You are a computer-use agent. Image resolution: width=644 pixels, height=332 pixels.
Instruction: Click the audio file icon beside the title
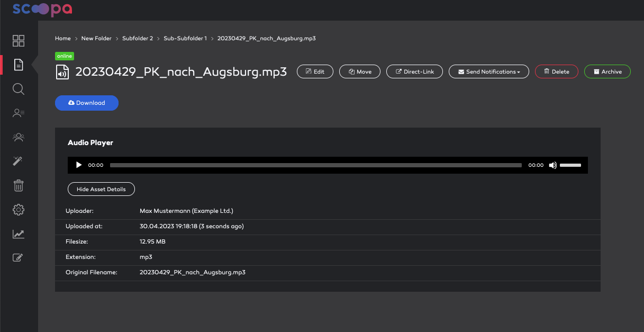(x=62, y=72)
